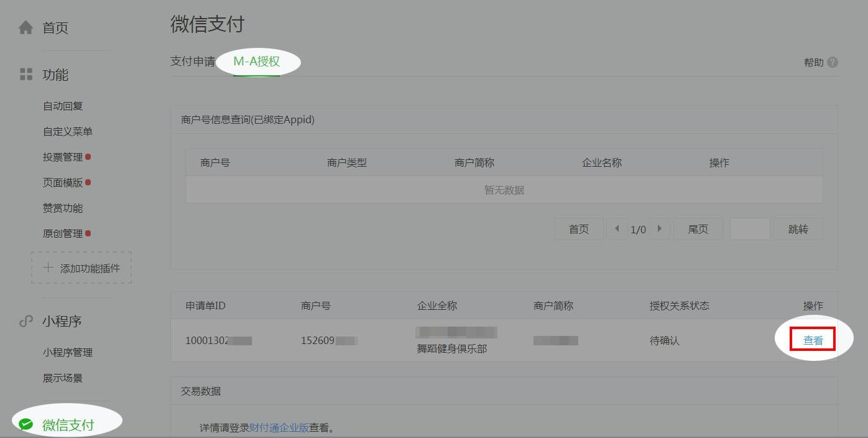Viewport: 868px width, 438px height.
Task: Open 原创管理 in the sidebar
Action: 63,233
